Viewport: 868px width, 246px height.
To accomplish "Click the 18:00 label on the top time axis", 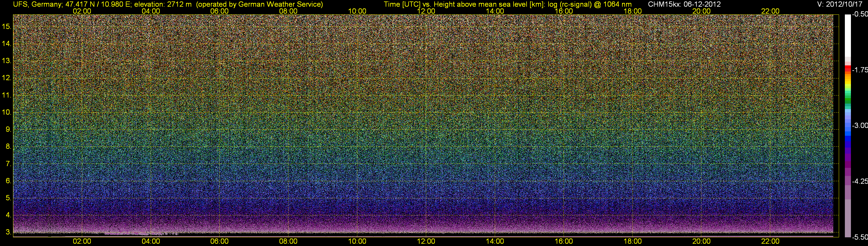I will coord(632,11).
